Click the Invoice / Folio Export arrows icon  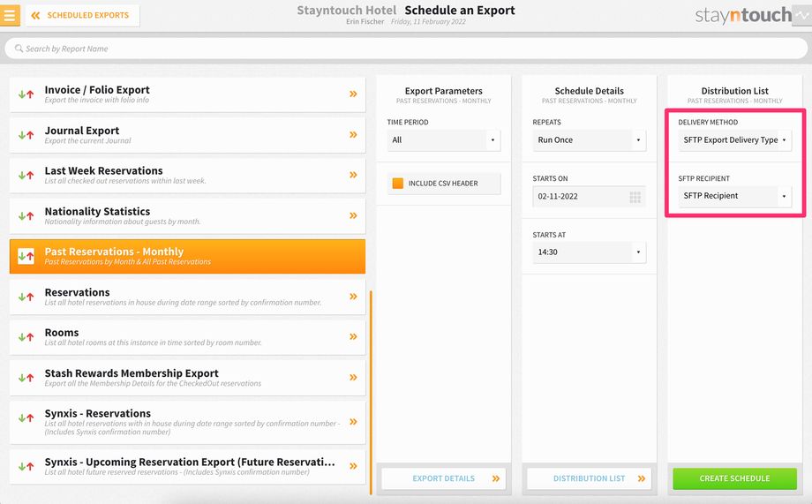pyautogui.click(x=26, y=94)
